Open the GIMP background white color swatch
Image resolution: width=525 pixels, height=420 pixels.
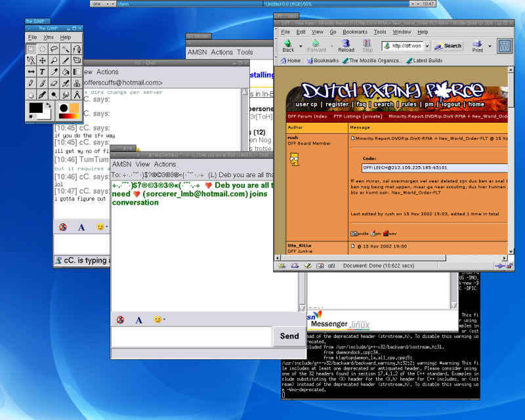(x=46, y=115)
